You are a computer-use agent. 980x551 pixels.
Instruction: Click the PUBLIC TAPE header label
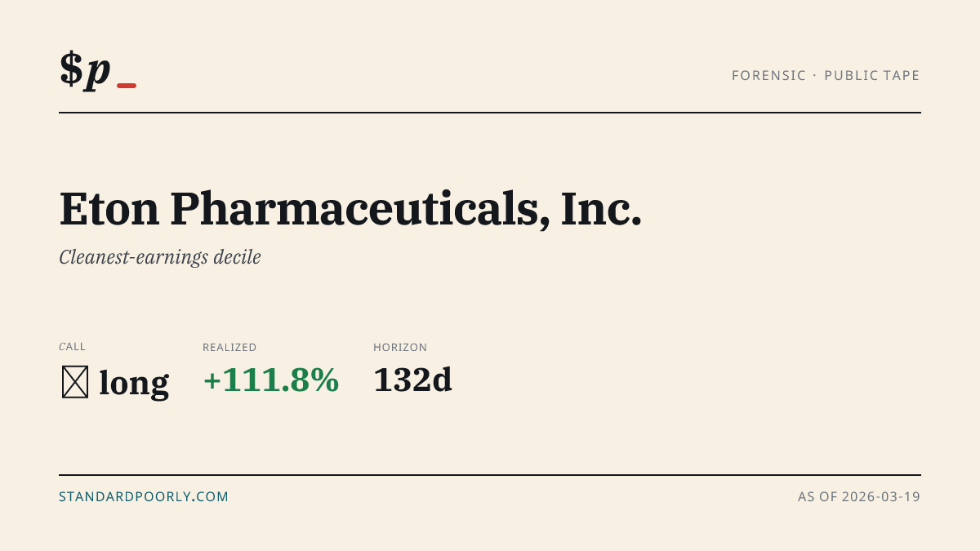tap(872, 76)
